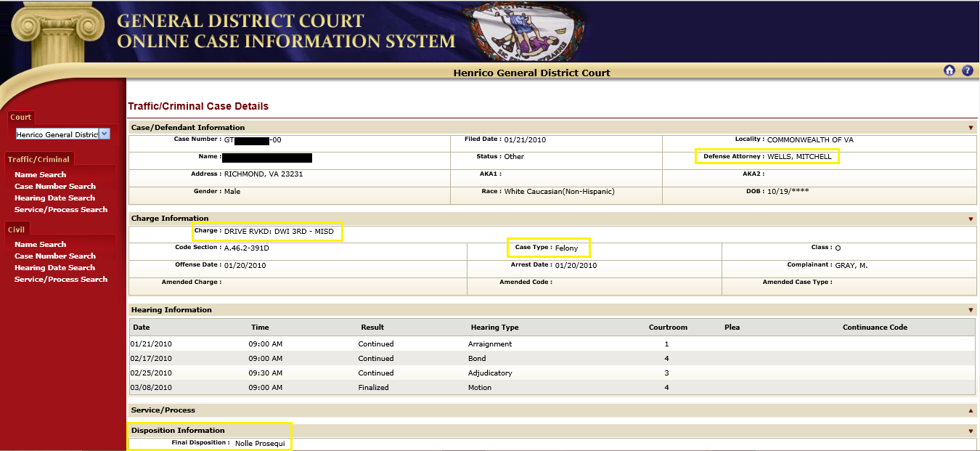Click DOB value 10/19/****

788,192
